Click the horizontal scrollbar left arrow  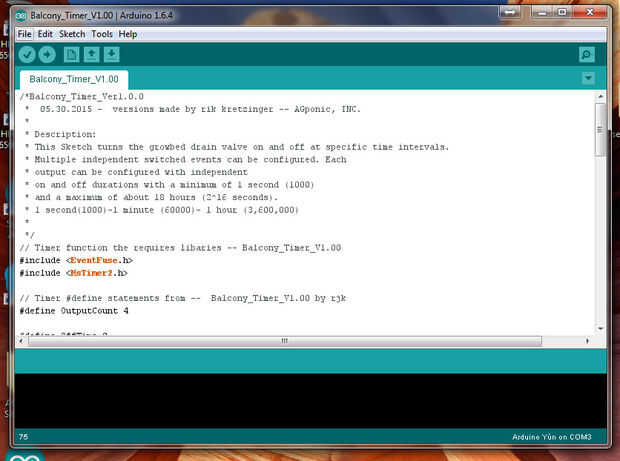coord(21,340)
